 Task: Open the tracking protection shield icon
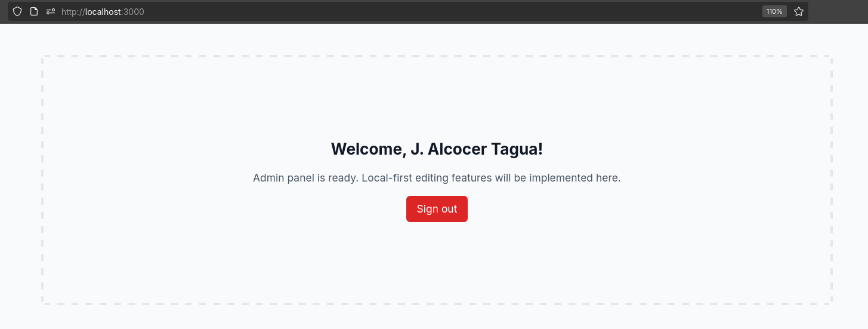click(x=17, y=11)
